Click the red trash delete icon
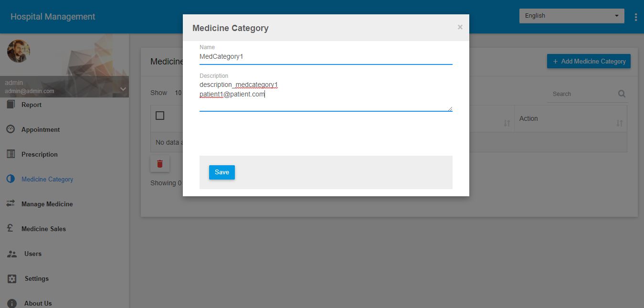The image size is (644, 308). tap(160, 164)
